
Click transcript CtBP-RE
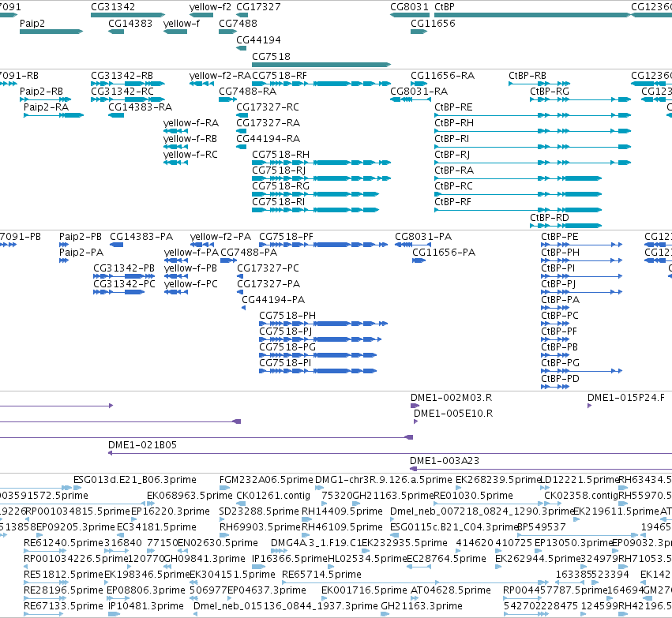[533, 115]
